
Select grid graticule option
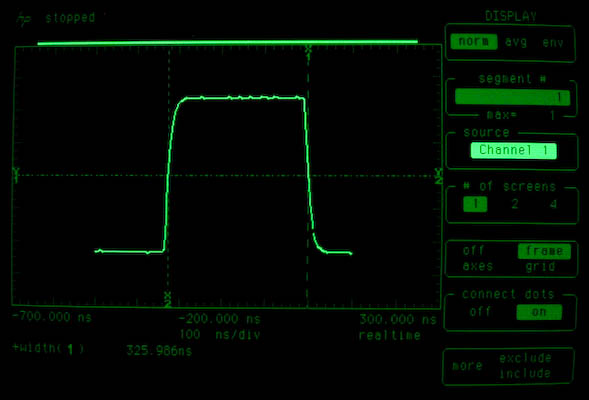540,267
